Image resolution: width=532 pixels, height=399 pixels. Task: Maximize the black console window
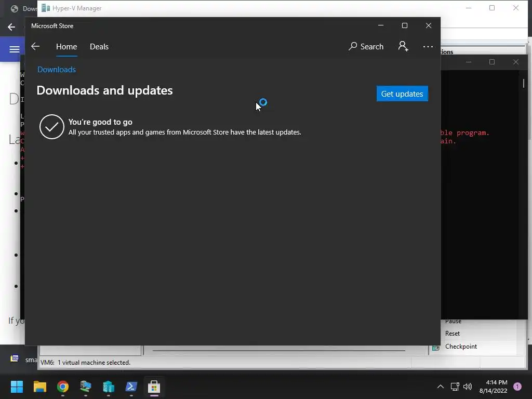tap(492, 62)
